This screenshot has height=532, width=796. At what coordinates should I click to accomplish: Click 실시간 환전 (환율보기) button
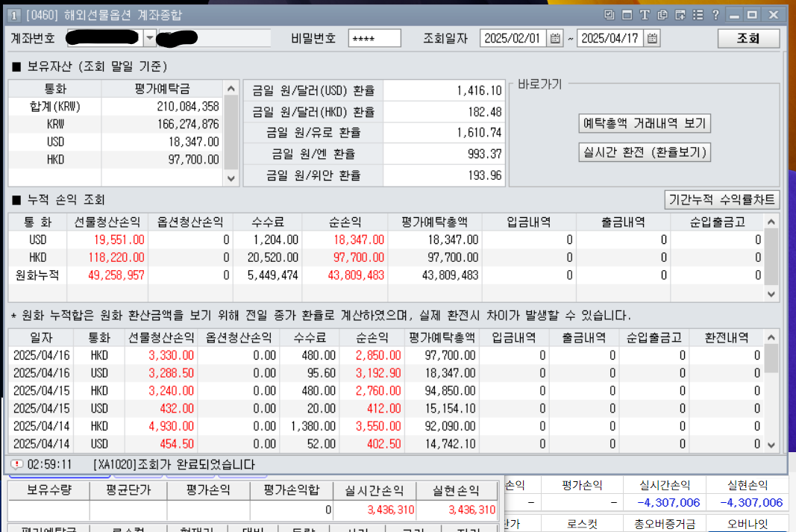pyautogui.click(x=645, y=152)
